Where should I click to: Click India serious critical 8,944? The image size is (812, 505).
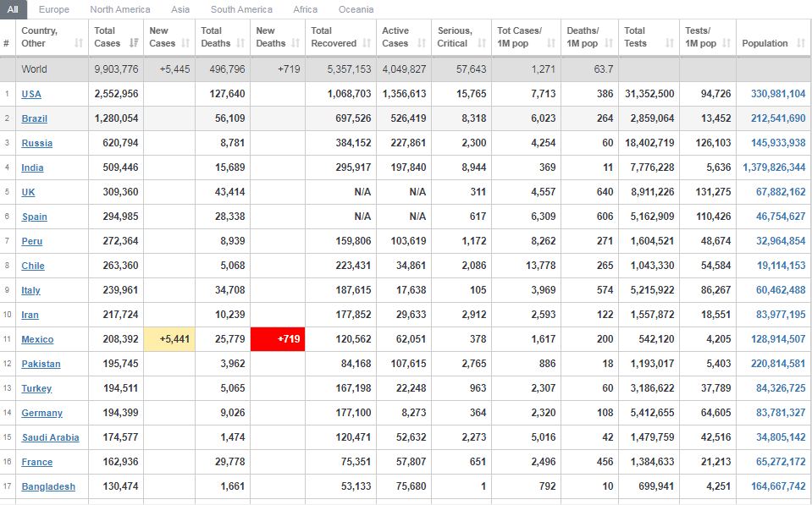pyautogui.click(x=474, y=167)
